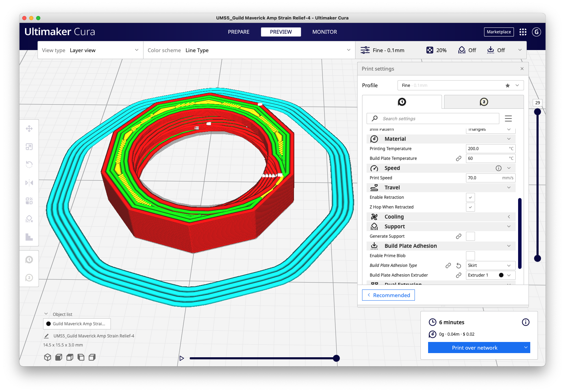Click link icon beside Build Plate Adhesion Extruder
Image resolution: width=565 pixels, height=392 pixels.
point(459,275)
